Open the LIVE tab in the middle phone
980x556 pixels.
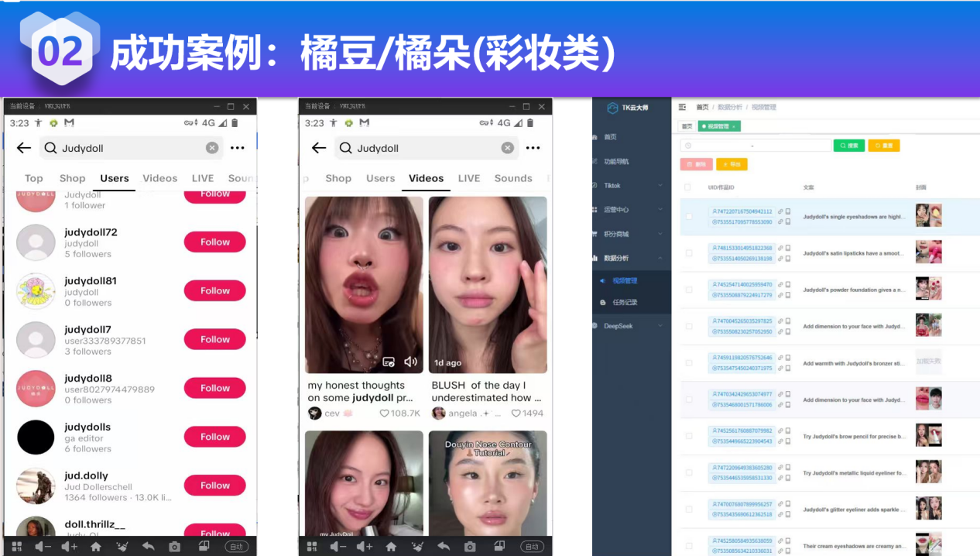469,178
